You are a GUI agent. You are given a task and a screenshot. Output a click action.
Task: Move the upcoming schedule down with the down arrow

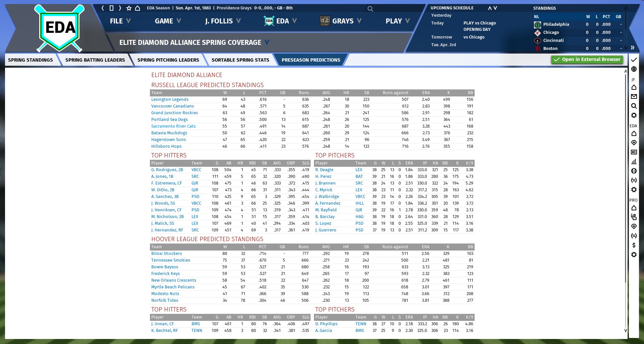(x=495, y=8)
